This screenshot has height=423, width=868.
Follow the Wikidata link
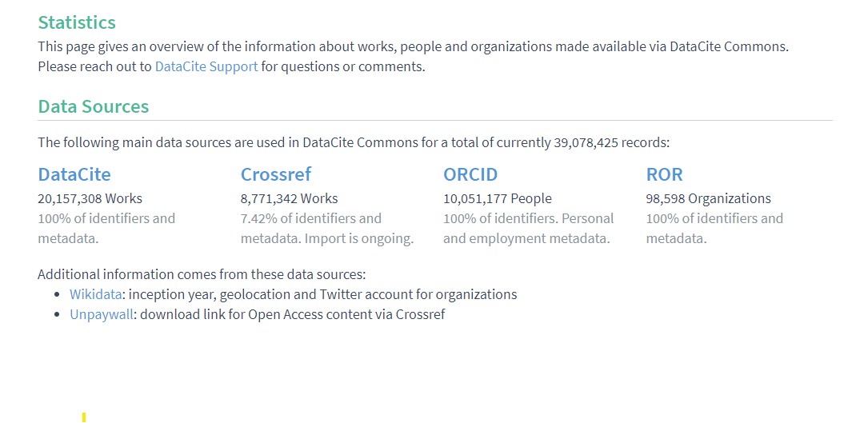point(95,294)
